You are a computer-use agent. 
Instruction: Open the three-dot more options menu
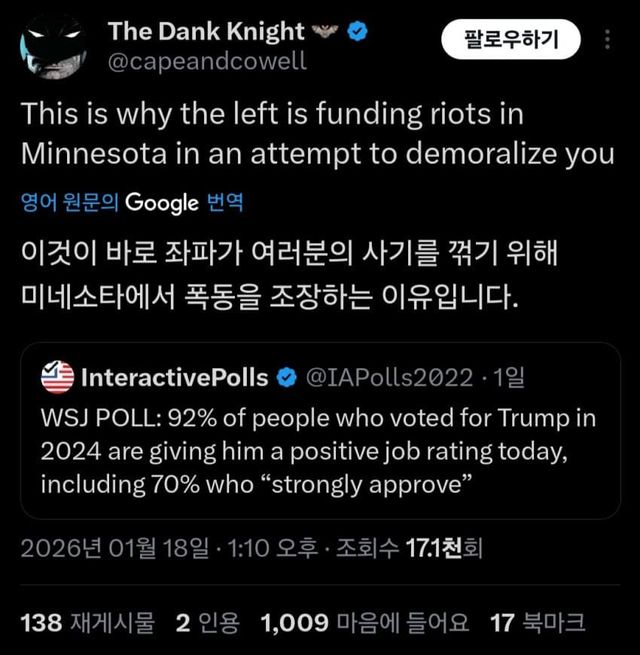[x=609, y=40]
